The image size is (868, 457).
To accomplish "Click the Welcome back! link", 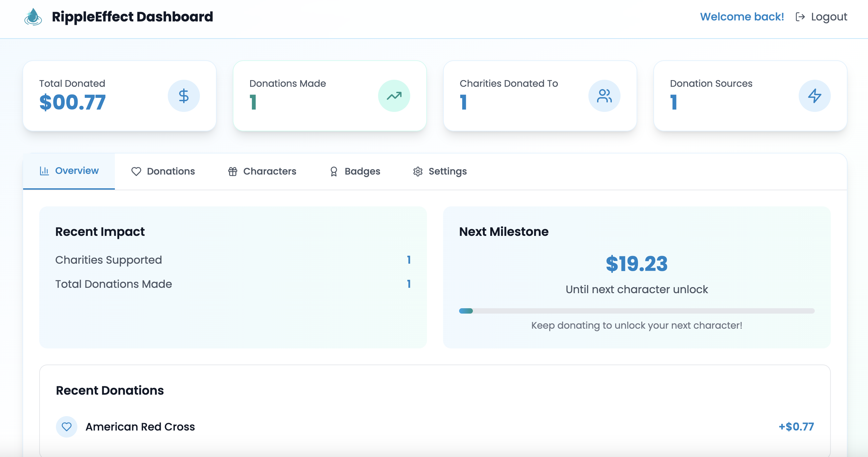I will click(x=742, y=17).
